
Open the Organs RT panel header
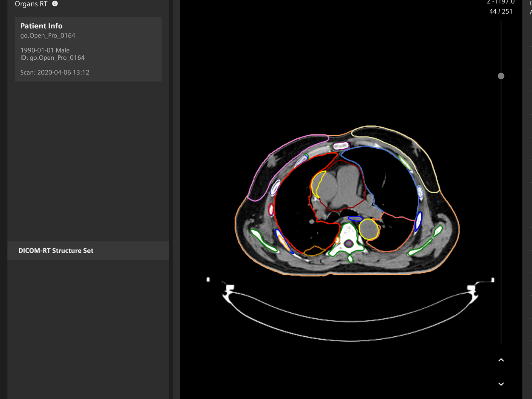click(x=30, y=4)
